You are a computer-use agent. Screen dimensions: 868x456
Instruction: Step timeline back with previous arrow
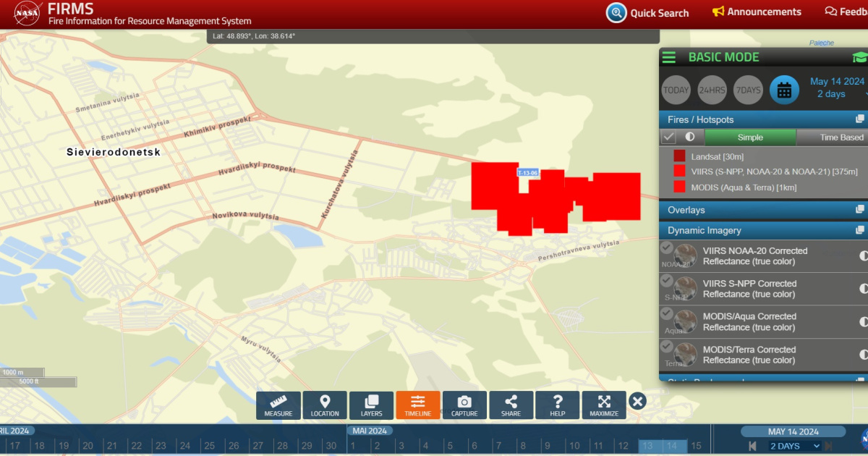(x=753, y=446)
